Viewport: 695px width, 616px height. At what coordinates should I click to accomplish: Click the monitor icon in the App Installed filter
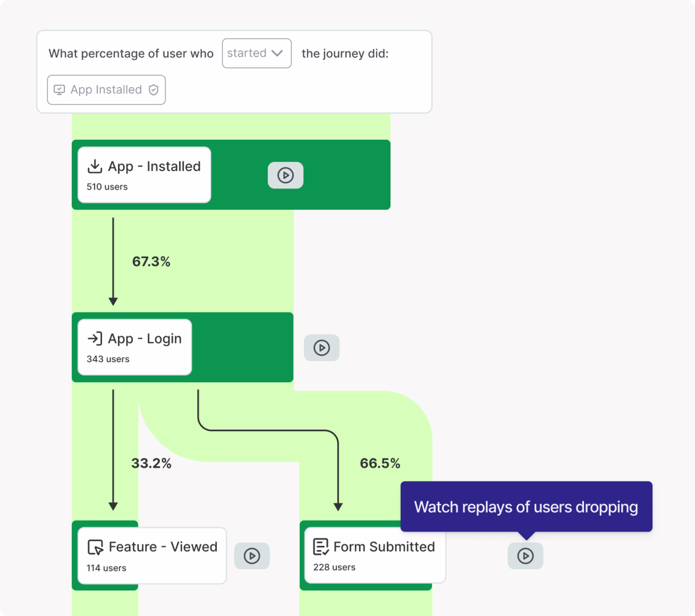click(60, 90)
